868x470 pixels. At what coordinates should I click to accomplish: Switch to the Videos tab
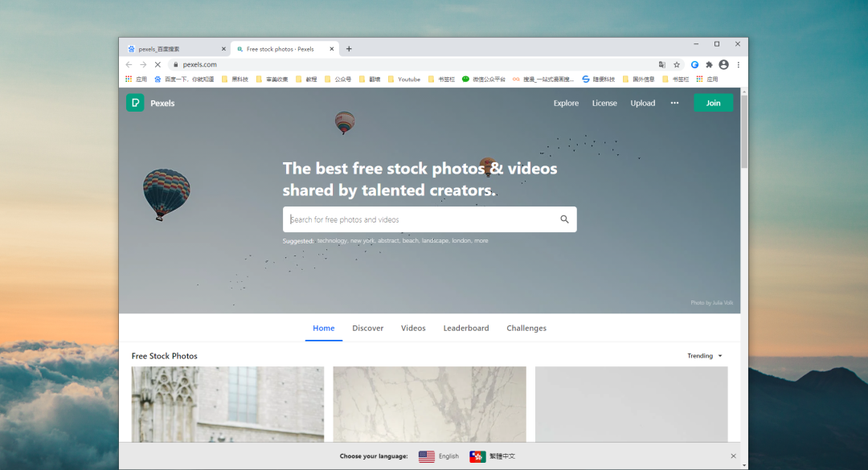pyautogui.click(x=413, y=329)
